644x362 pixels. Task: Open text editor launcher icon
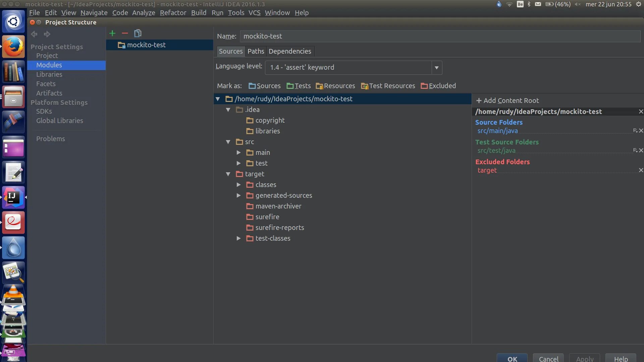(13, 173)
